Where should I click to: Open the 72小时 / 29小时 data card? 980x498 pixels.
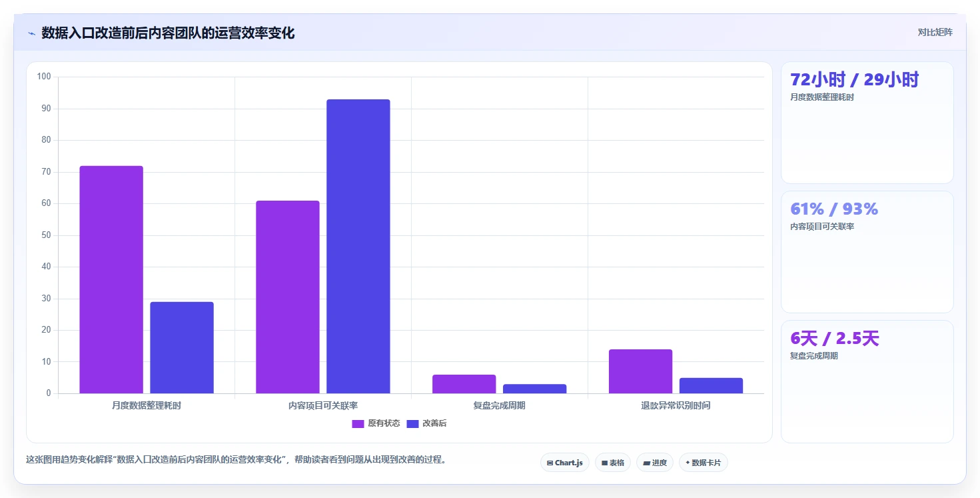coord(867,123)
